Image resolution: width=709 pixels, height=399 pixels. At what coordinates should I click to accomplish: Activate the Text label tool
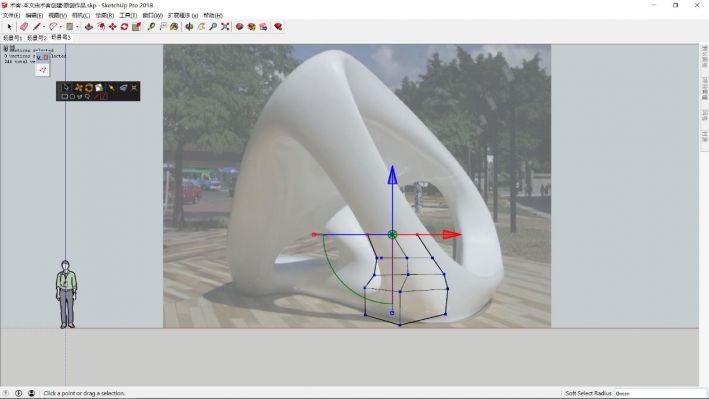163,27
